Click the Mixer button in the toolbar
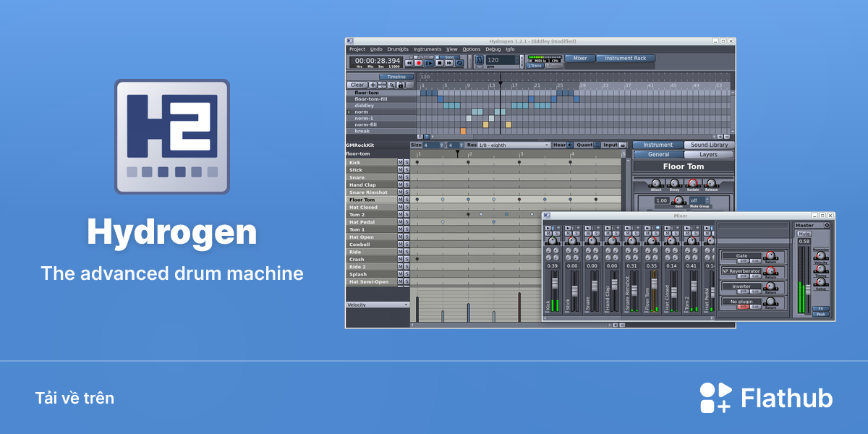This screenshot has height=434, width=868. point(580,58)
